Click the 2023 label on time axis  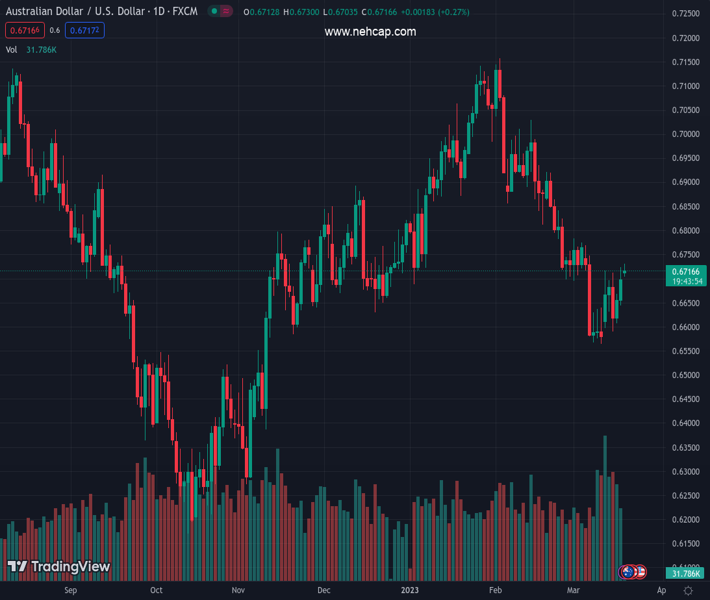pyautogui.click(x=410, y=591)
